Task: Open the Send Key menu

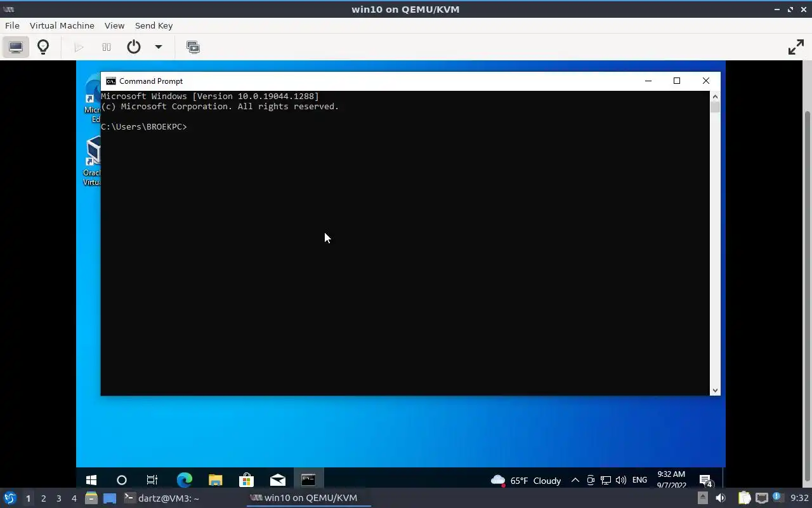Action: point(154,25)
